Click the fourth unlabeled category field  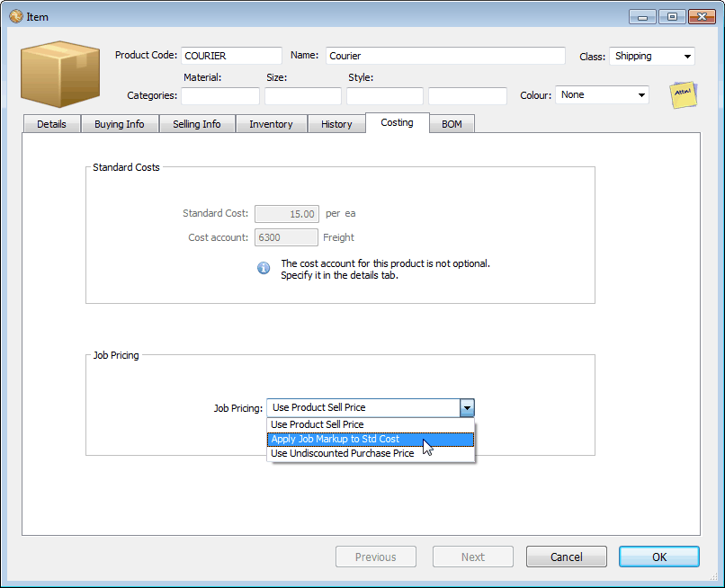pos(468,96)
